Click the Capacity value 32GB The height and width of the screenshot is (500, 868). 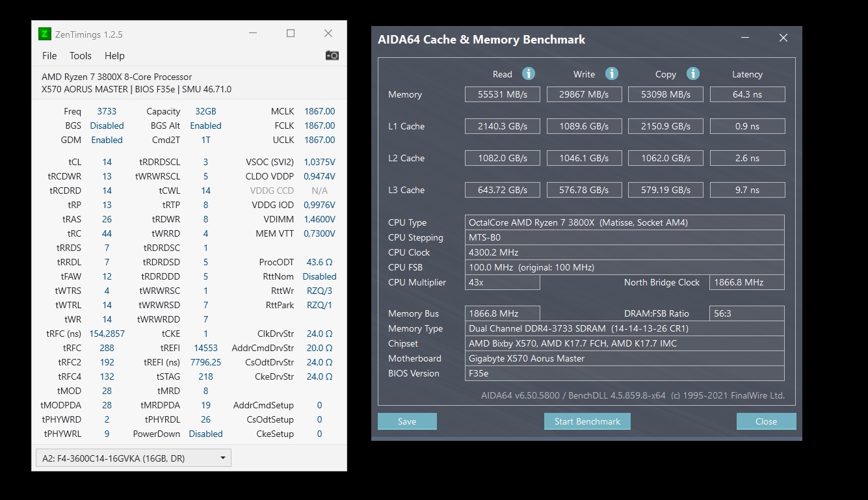click(x=205, y=111)
